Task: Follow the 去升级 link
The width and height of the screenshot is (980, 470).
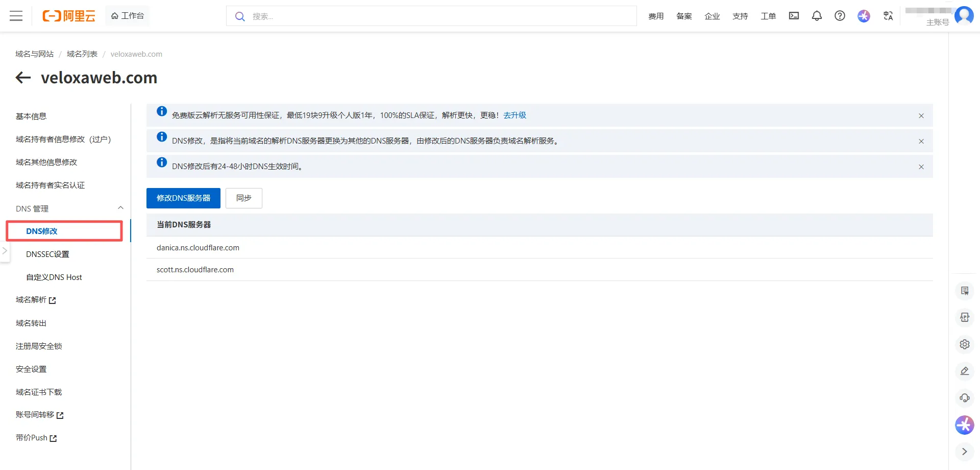Action: pos(514,115)
